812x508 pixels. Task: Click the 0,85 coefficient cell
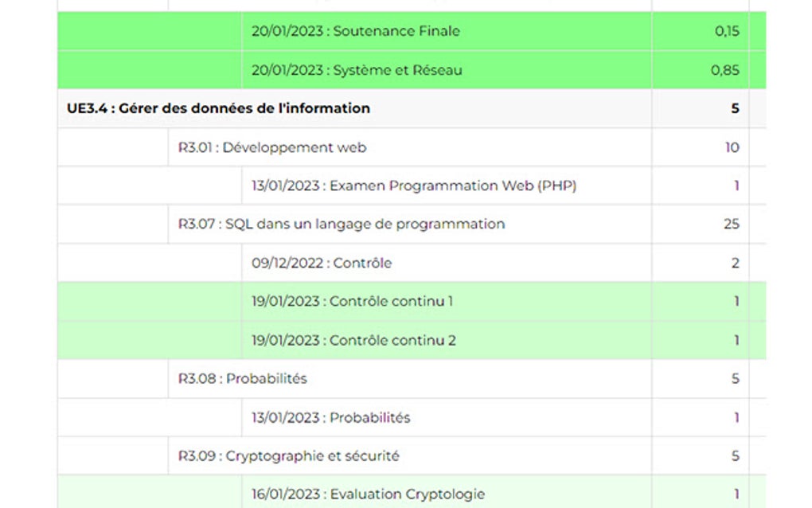724,70
